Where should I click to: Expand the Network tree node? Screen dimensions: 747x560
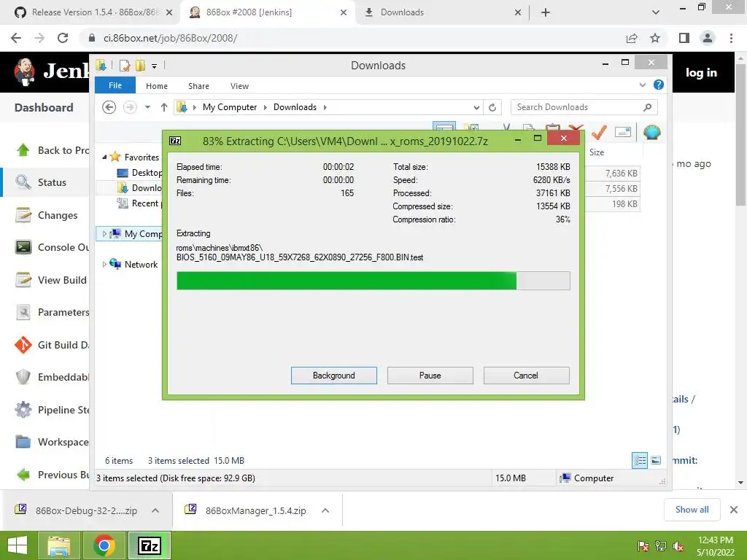[104, 264]
